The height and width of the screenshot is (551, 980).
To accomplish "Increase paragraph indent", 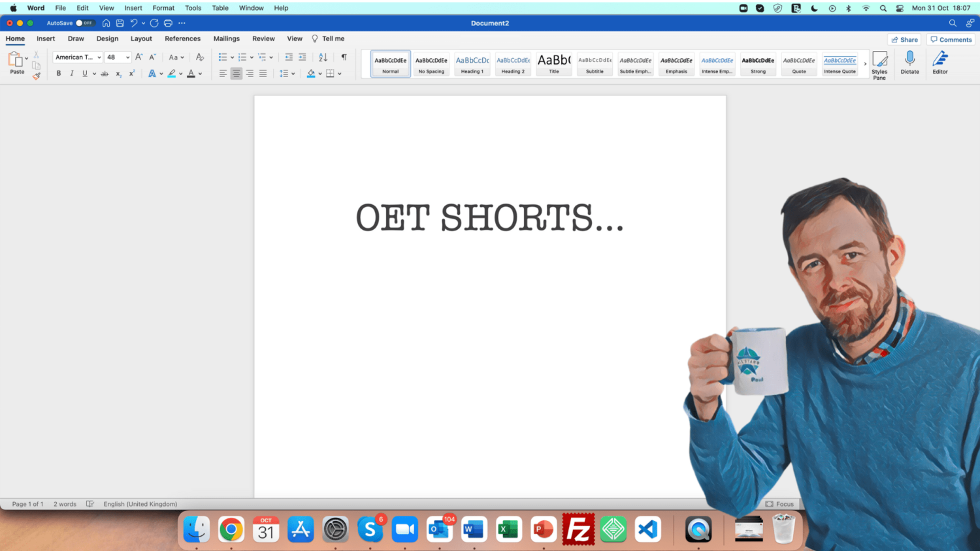I will 302,57.
